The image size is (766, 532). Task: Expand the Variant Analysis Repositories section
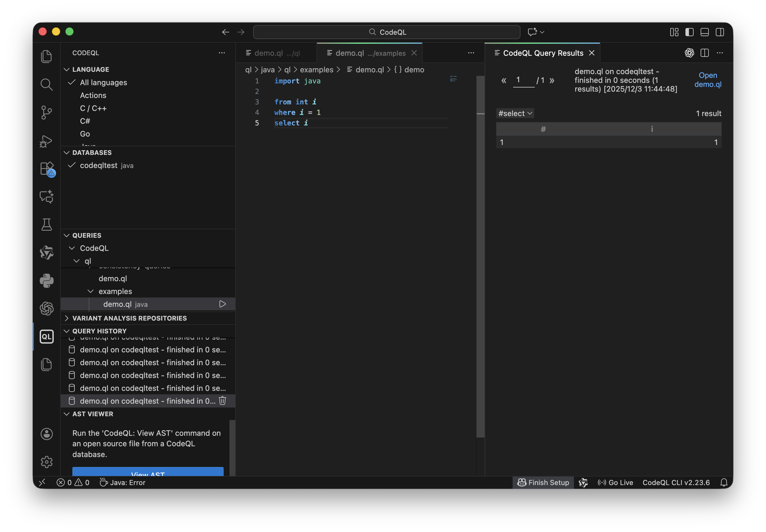(x=129, y=318)
